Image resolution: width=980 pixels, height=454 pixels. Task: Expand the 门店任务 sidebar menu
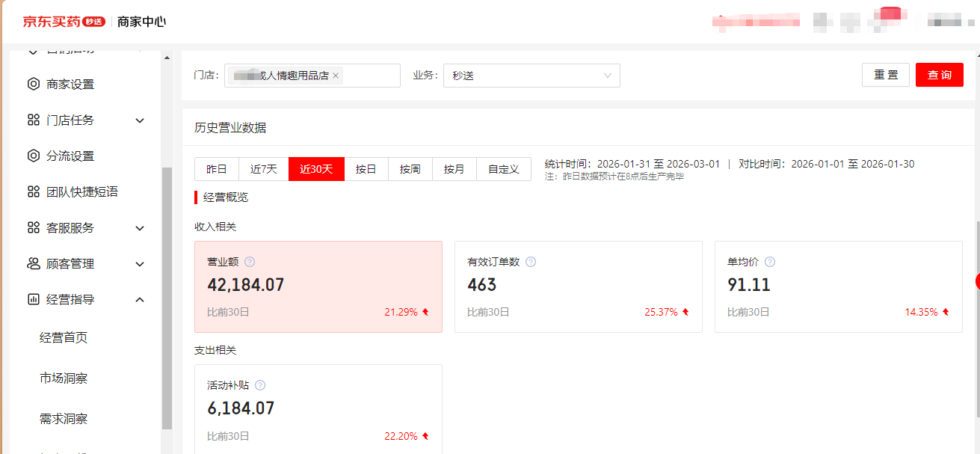point(140,120)
